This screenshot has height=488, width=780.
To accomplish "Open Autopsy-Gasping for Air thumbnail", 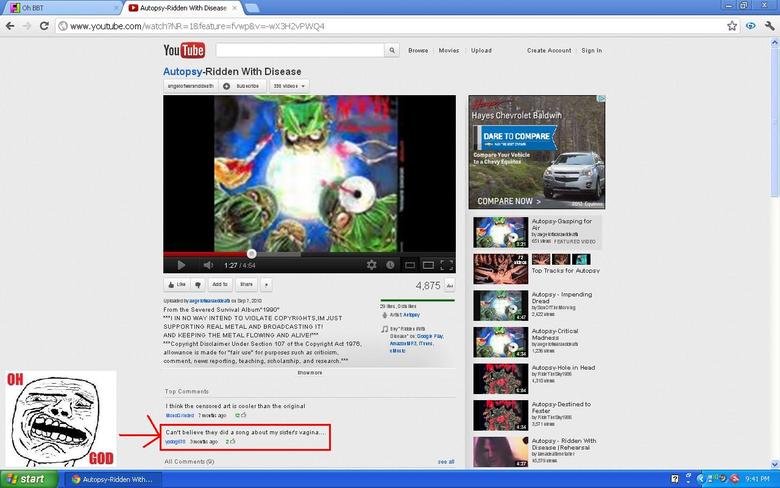I will (500, 232).
